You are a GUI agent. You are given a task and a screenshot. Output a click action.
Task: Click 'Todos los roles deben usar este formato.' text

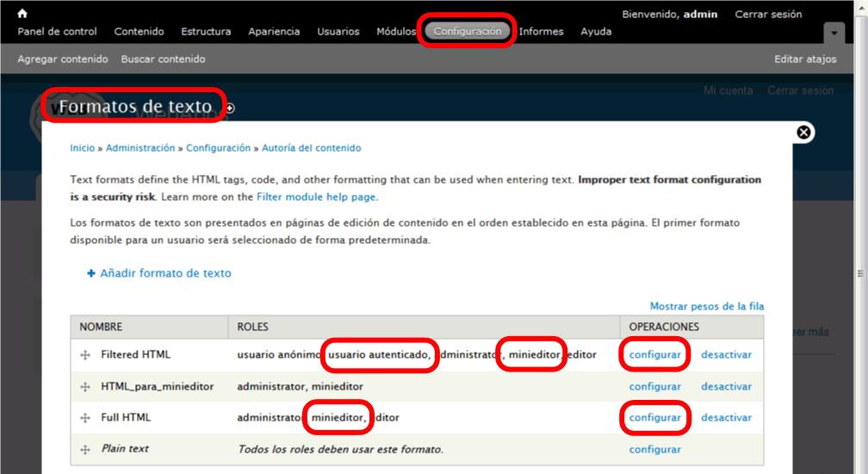340,449
